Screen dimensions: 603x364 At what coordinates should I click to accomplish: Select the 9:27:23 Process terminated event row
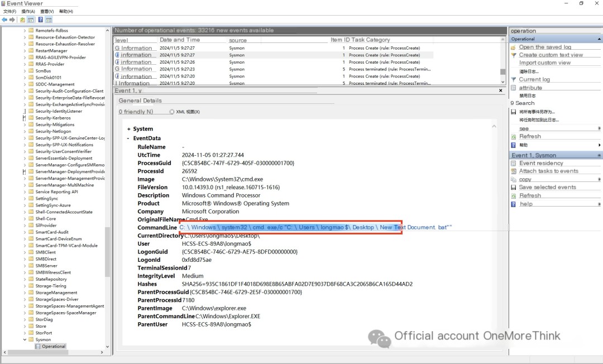pyautogui.click(x=274, y=69)
